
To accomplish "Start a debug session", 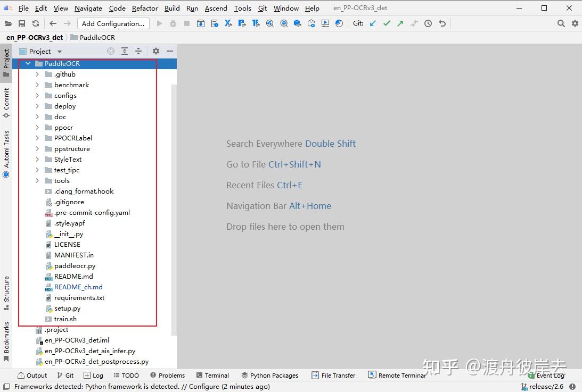I will 172,23.
